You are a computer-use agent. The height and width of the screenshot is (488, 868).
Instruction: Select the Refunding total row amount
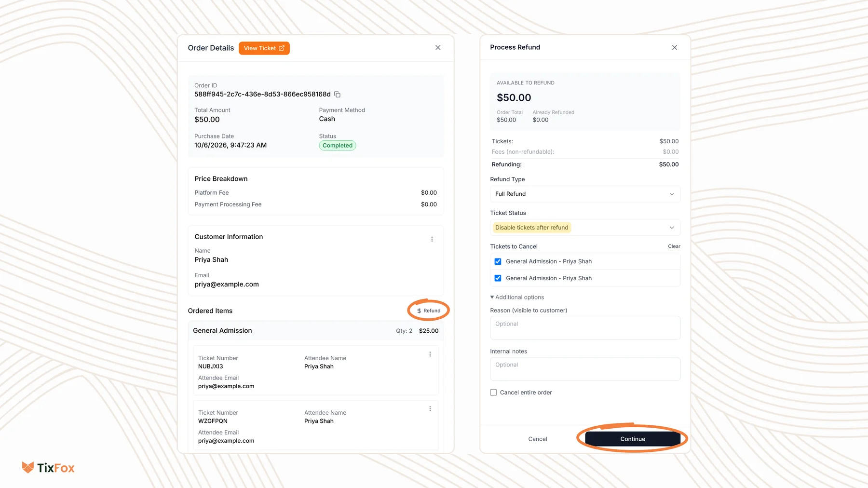coord(669,164)
